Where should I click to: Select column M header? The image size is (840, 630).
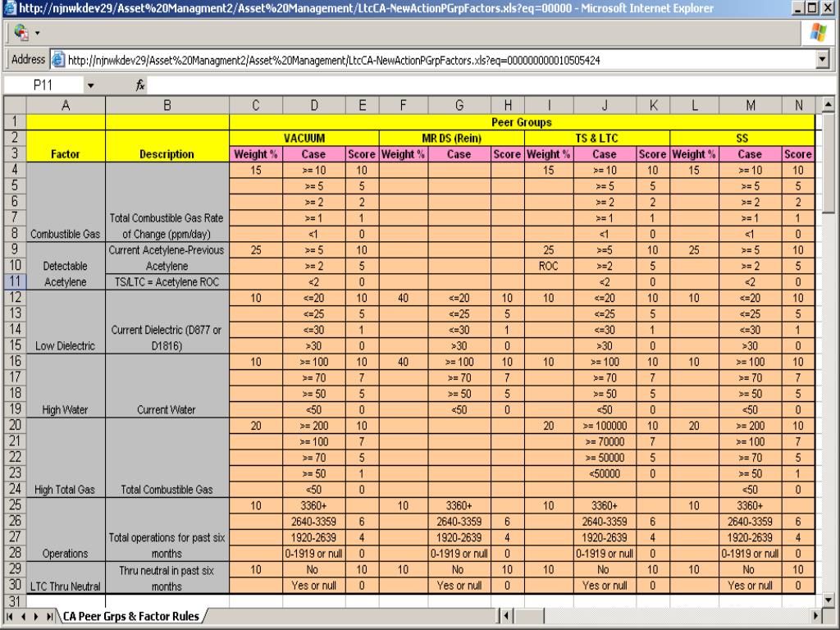pos(750,106)
